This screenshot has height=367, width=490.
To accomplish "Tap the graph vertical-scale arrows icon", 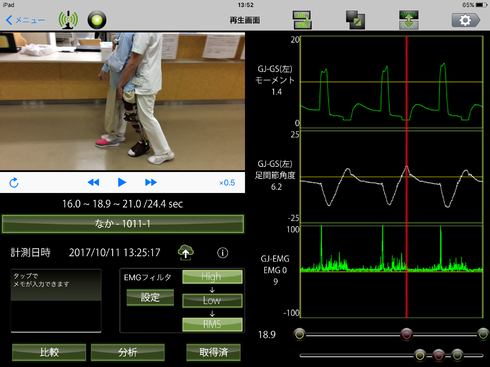I will coord(409,20).
